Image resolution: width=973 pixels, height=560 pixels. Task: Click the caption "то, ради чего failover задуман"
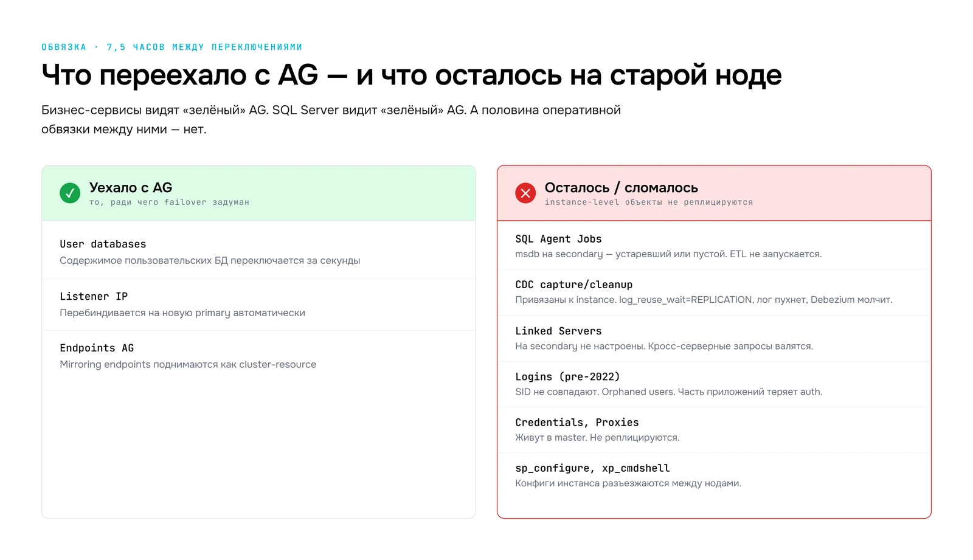[x=169, y=202]
